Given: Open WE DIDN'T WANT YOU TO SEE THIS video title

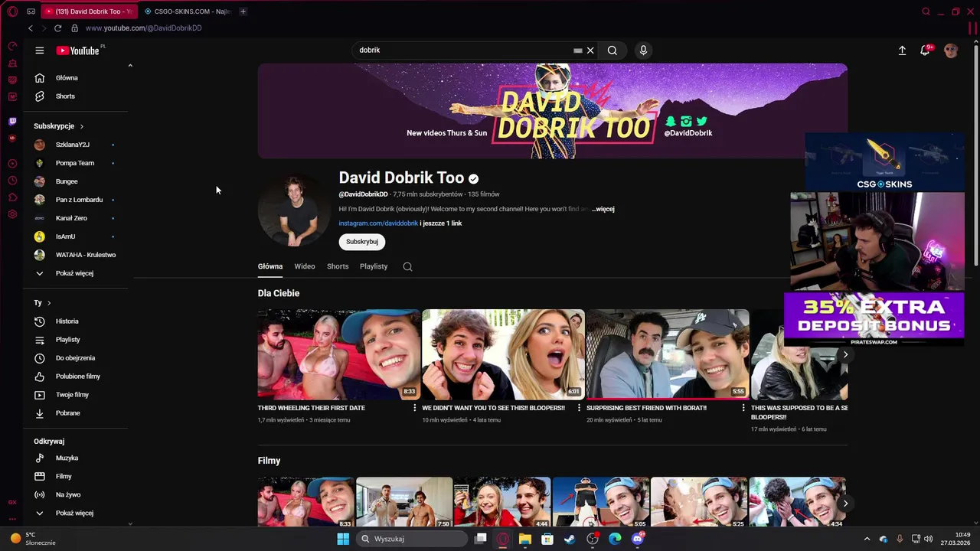Looking at the screenshot, I should pos(494,409).
